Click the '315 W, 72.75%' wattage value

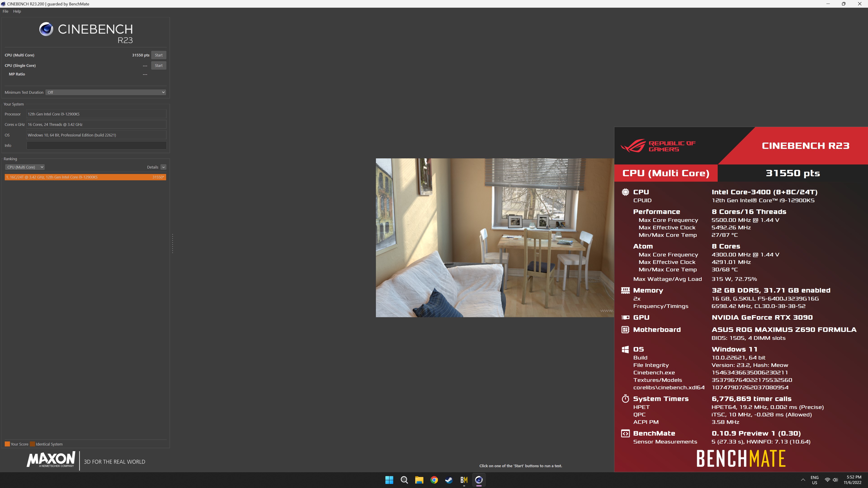click(734, 279)
